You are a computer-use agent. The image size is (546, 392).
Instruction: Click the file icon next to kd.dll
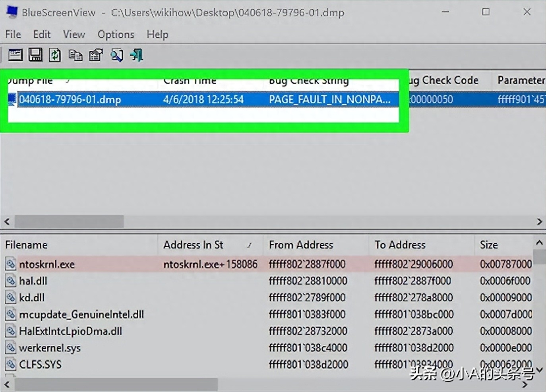coord(11,297)
